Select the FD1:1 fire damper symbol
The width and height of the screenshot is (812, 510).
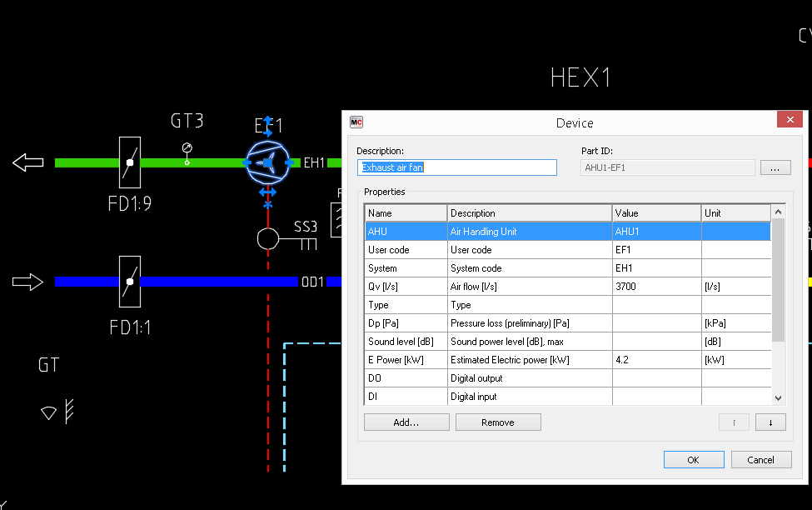click(x=129, y=282)
